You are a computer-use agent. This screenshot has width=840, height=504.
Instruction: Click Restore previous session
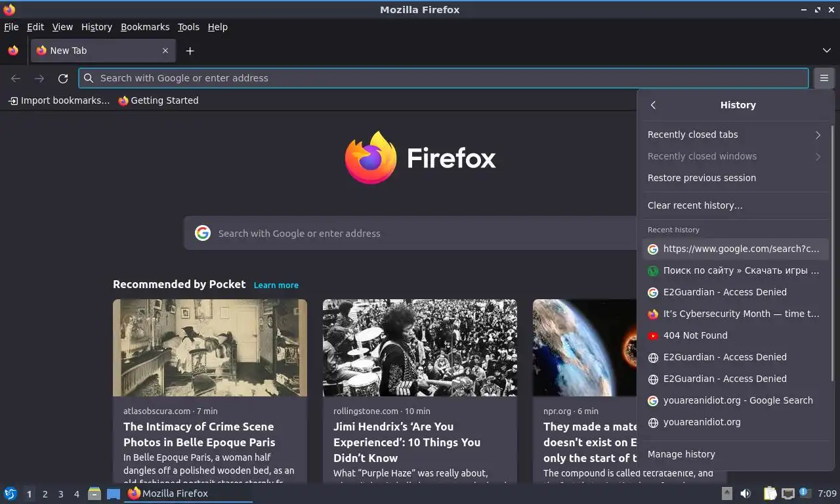pos(735,178)
